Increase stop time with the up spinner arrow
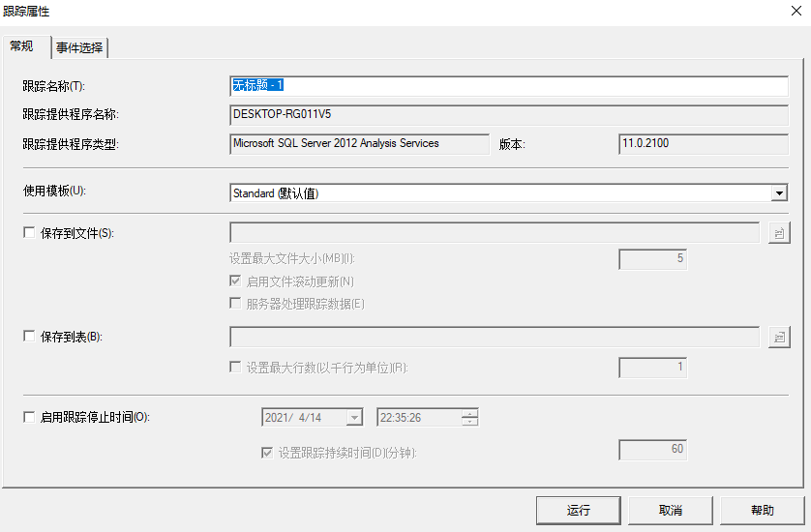This screenshot has width=811, height=532. [469, 413]
